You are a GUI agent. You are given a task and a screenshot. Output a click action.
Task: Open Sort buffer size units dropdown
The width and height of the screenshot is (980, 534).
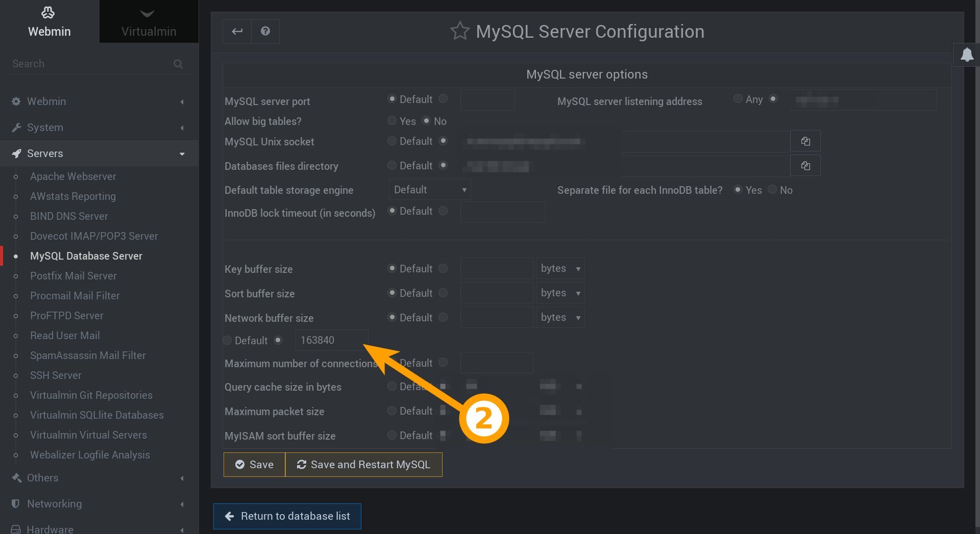tap(560, 293)
